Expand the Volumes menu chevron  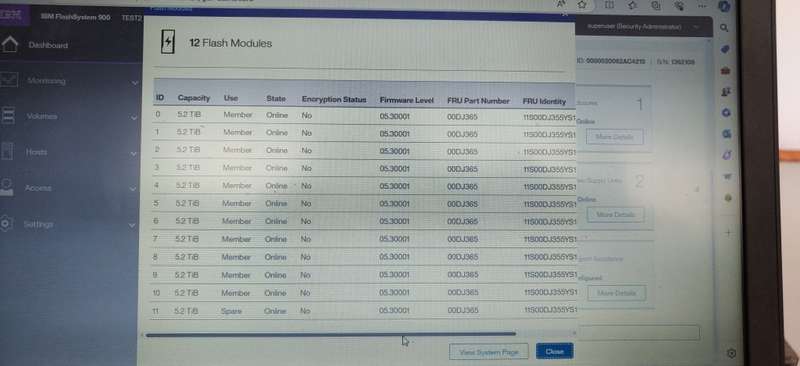pos(134,118)
